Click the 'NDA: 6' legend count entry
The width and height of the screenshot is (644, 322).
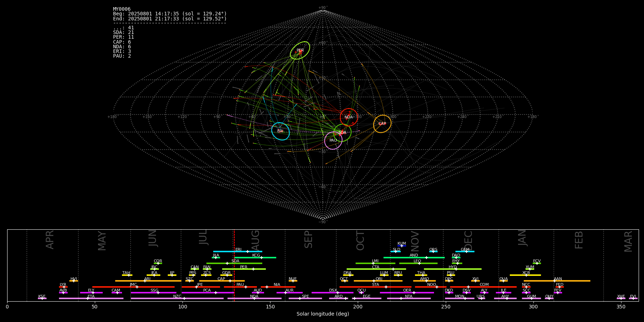click(122, 47)
